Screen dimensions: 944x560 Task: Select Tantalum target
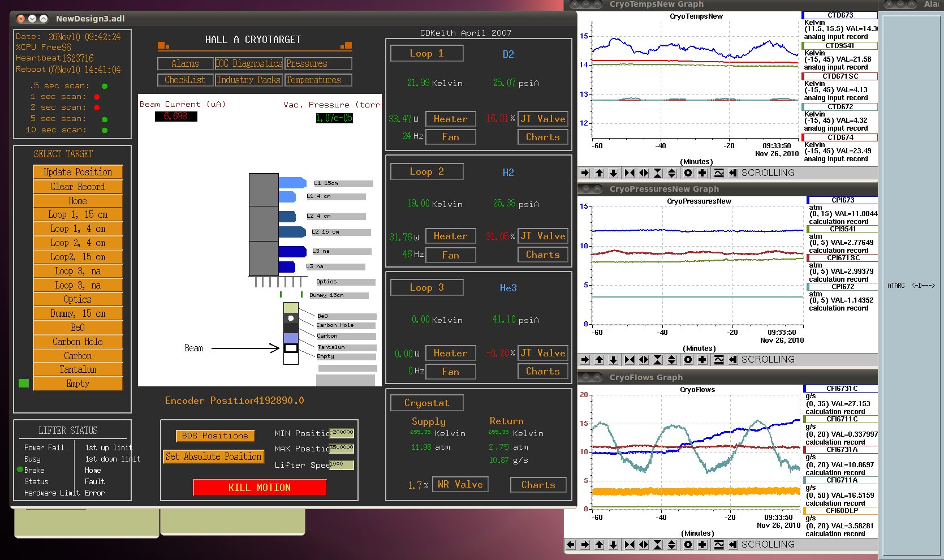[78, 369]
